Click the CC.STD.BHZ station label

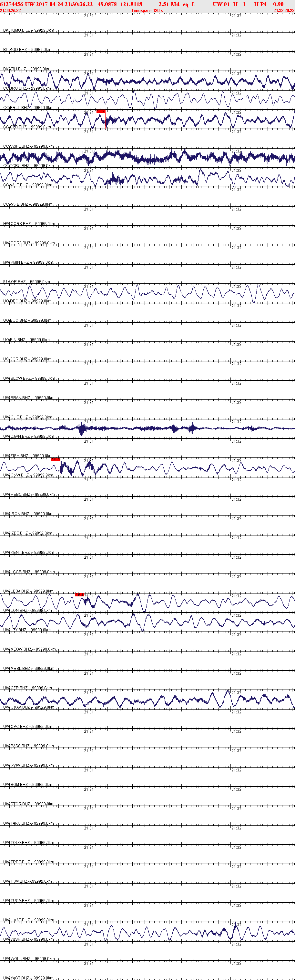tap(27, 127)
